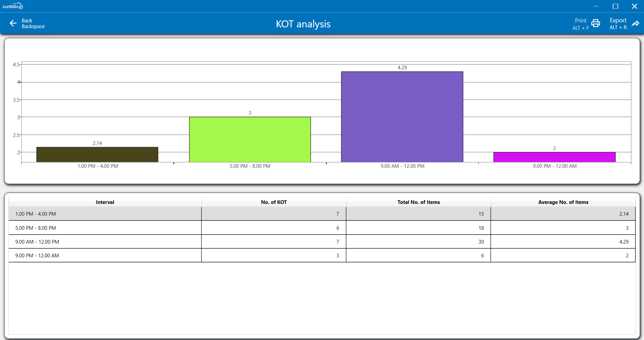Close the JustBilling window
The image size is (644, 340).
634,6
